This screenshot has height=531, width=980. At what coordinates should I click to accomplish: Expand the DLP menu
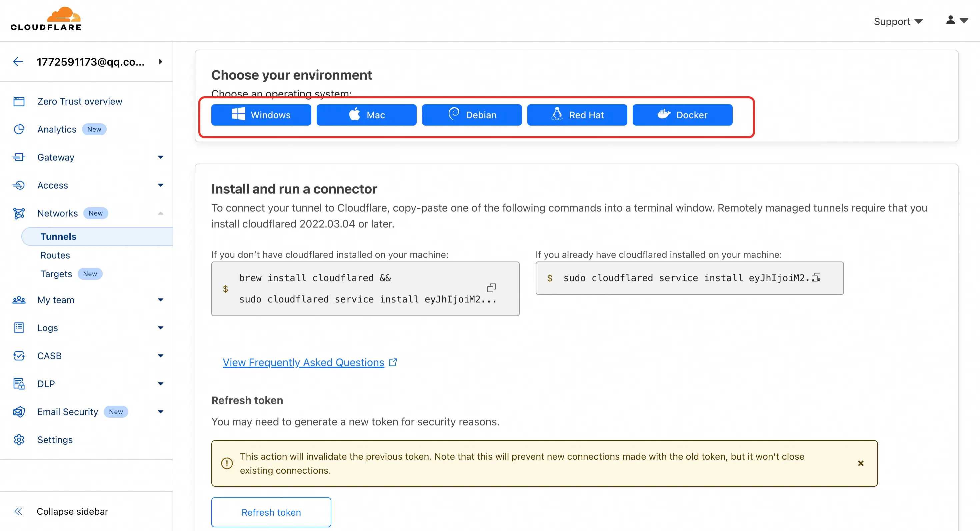tap(161, 384)
